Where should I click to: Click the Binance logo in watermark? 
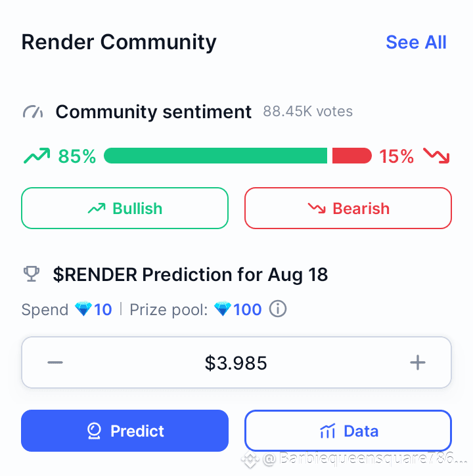tap(250, 459)
